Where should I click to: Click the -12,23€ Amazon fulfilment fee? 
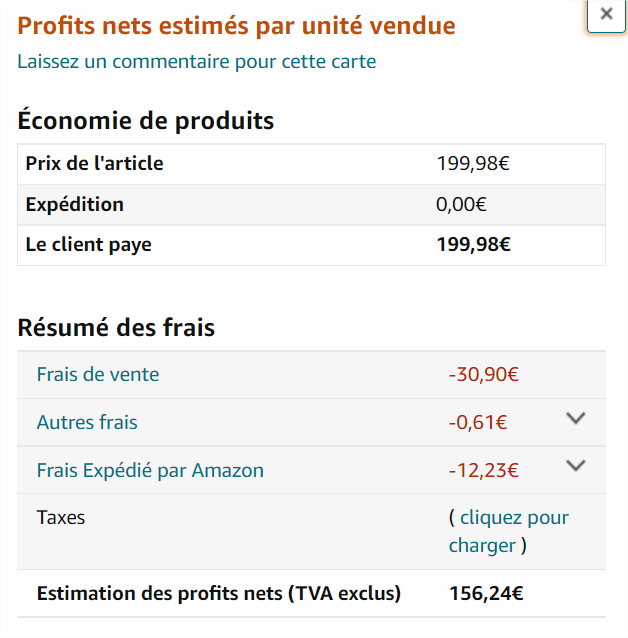click(483, 470)
